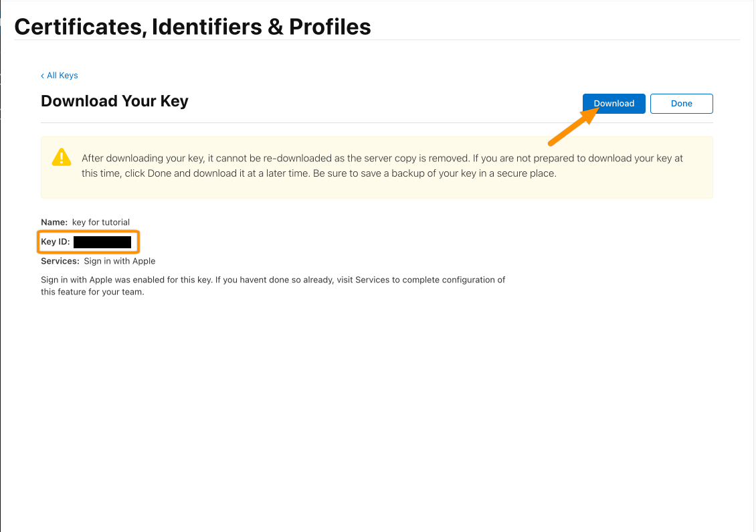This screenshot has height=532, width=756.
Task: Click the yellow warning triangle icon
Action: [62, 158]
